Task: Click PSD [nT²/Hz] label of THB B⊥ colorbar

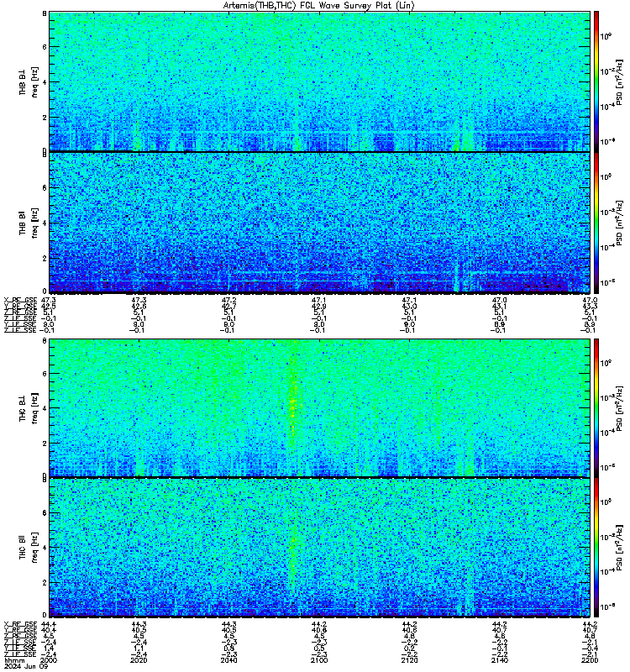Action: click(x=620, y=81)
